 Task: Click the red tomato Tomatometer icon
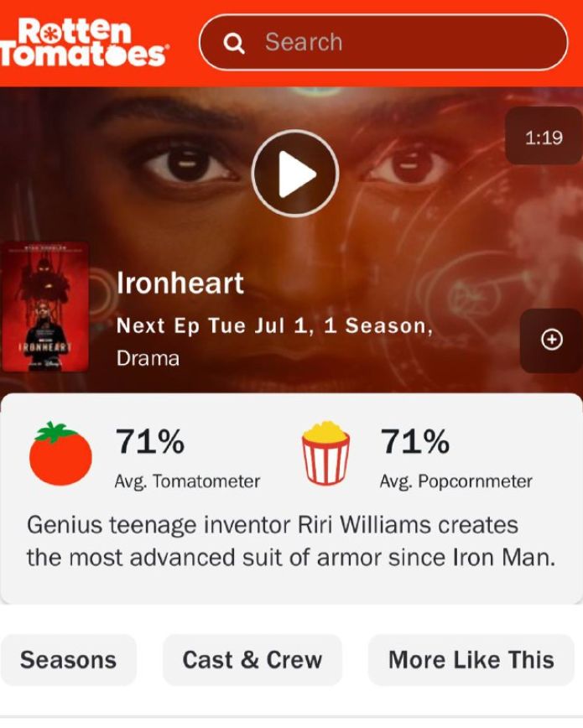coord(60,454)
